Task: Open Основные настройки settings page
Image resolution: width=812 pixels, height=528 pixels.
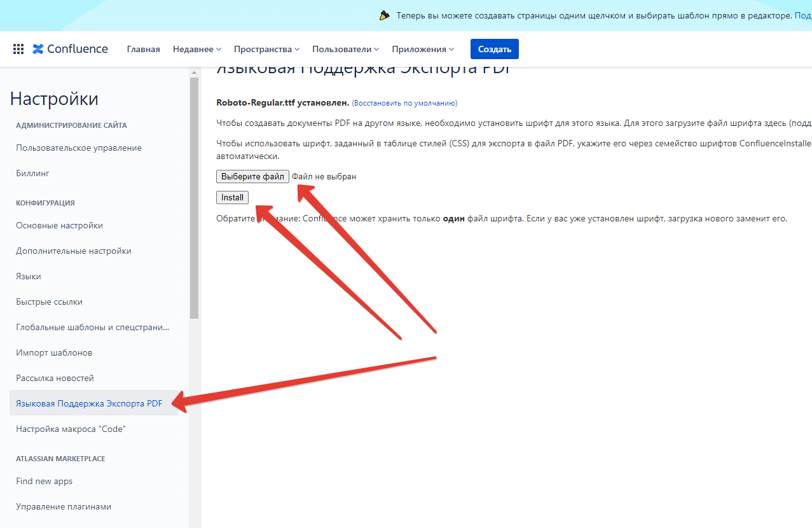Action: (x=59, y=225)
